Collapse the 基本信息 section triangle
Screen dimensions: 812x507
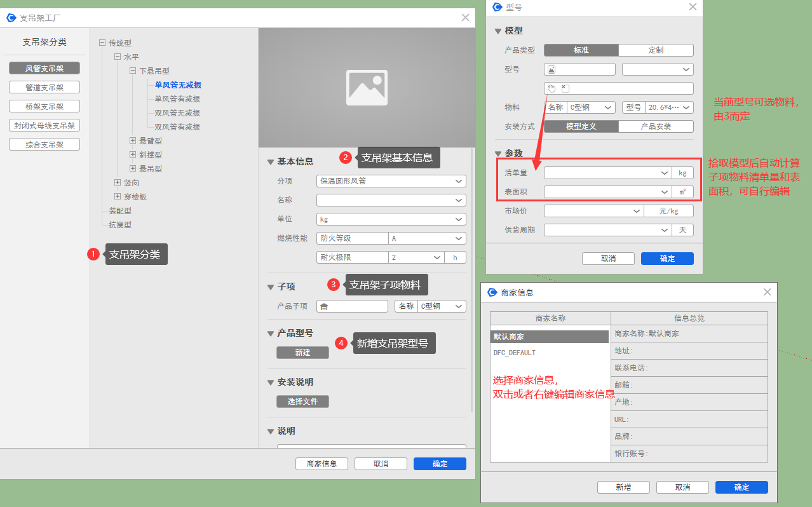pos(271,161)
